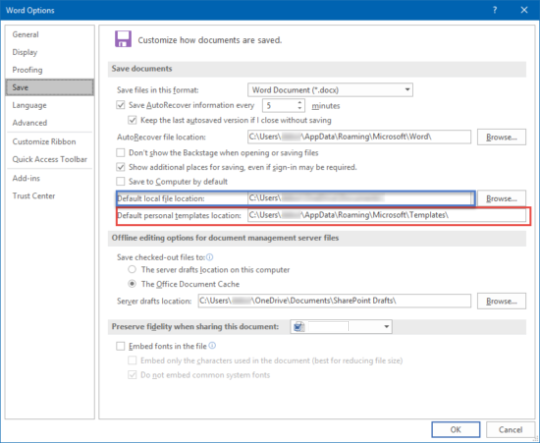
Task: Click info icon next to Embed fonts in the file
Action: 212,346
